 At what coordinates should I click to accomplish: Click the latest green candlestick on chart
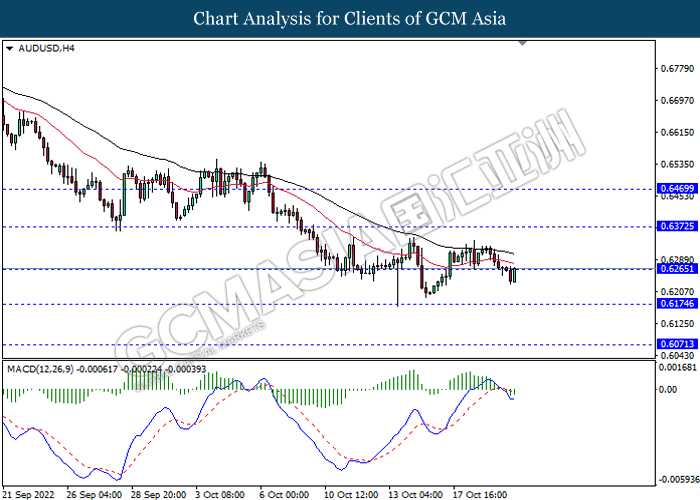click(515, 275)
